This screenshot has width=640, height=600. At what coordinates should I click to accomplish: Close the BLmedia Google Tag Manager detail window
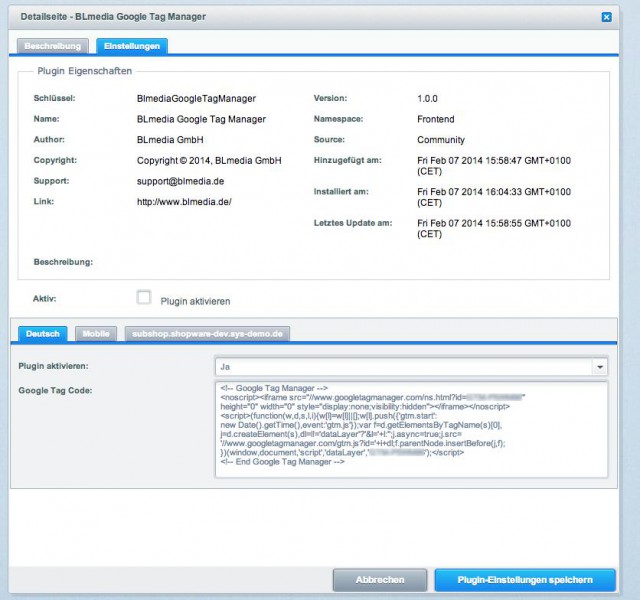[607, 17]
